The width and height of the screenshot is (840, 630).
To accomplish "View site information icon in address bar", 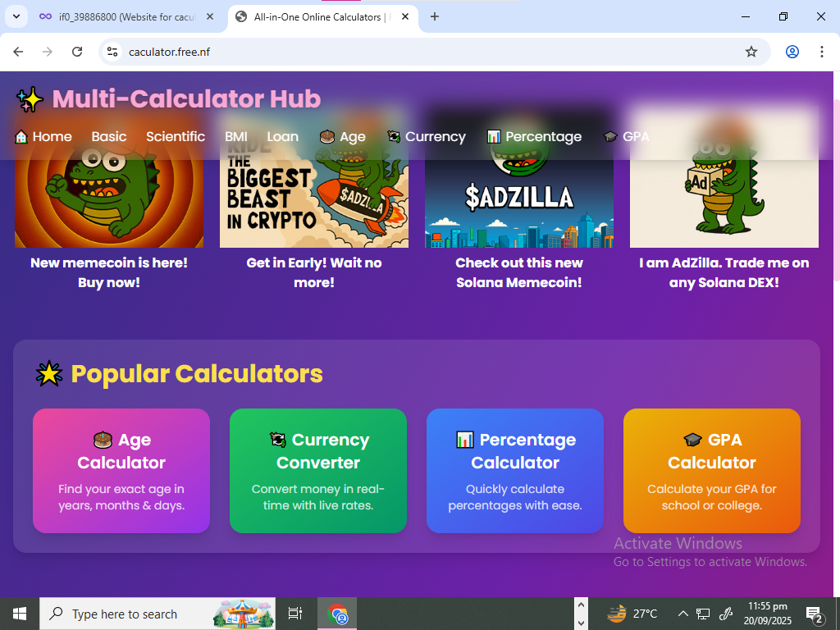I will point(112,52).
